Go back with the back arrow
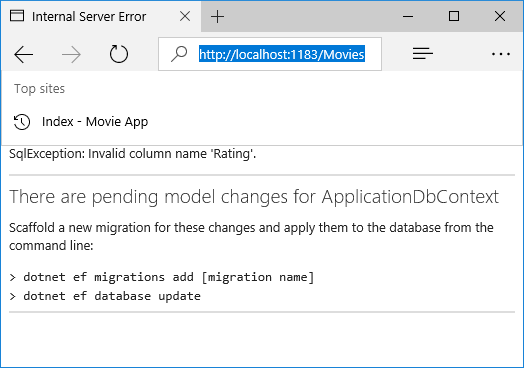 tap(23, 54)
